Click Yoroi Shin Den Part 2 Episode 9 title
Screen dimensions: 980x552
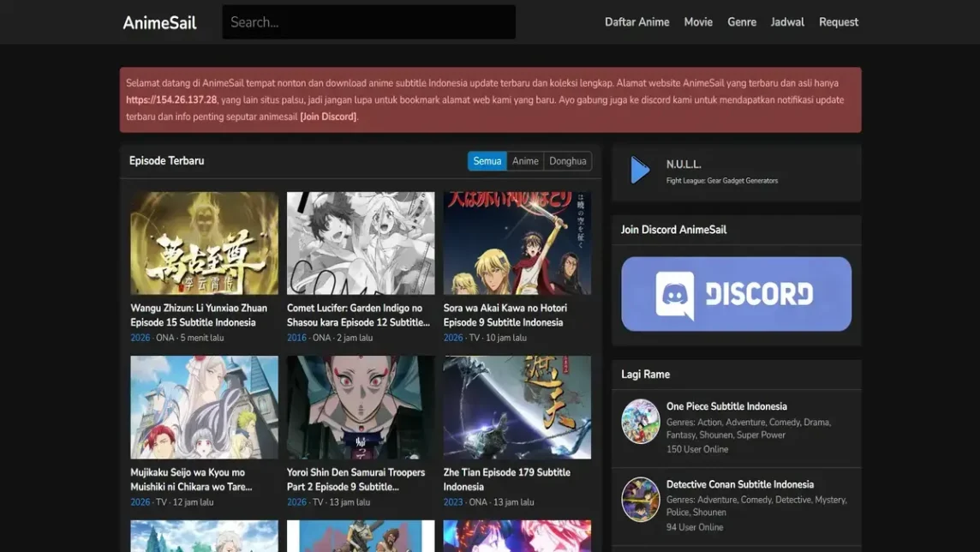pos(356,479)
